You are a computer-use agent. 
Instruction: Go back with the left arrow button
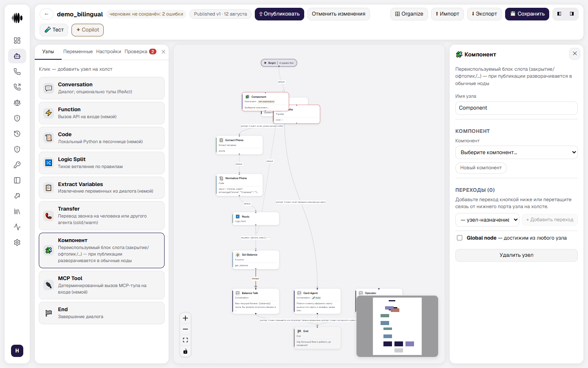pyautogui.click(x=47, y=14)
